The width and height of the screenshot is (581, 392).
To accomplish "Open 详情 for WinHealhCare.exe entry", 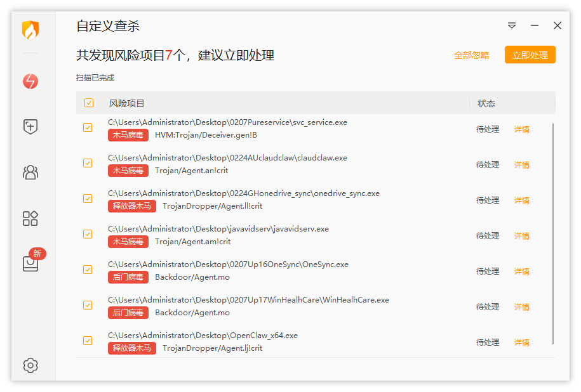I will (522, 307).
